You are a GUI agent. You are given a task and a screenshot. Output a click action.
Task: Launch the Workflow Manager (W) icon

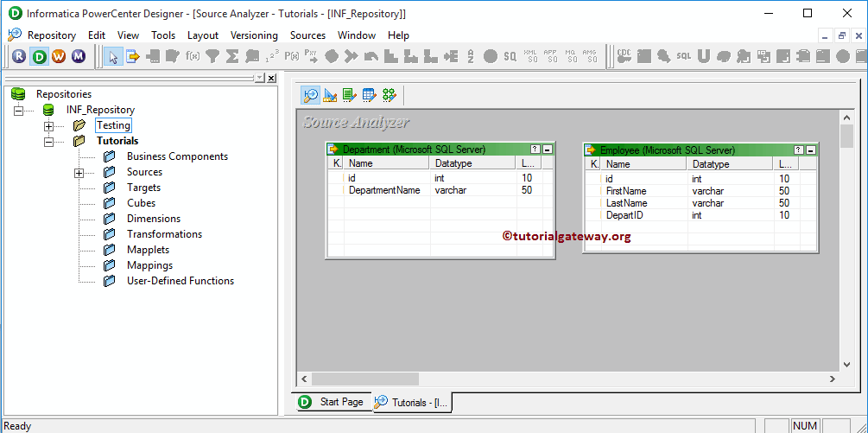click(59, 56)
